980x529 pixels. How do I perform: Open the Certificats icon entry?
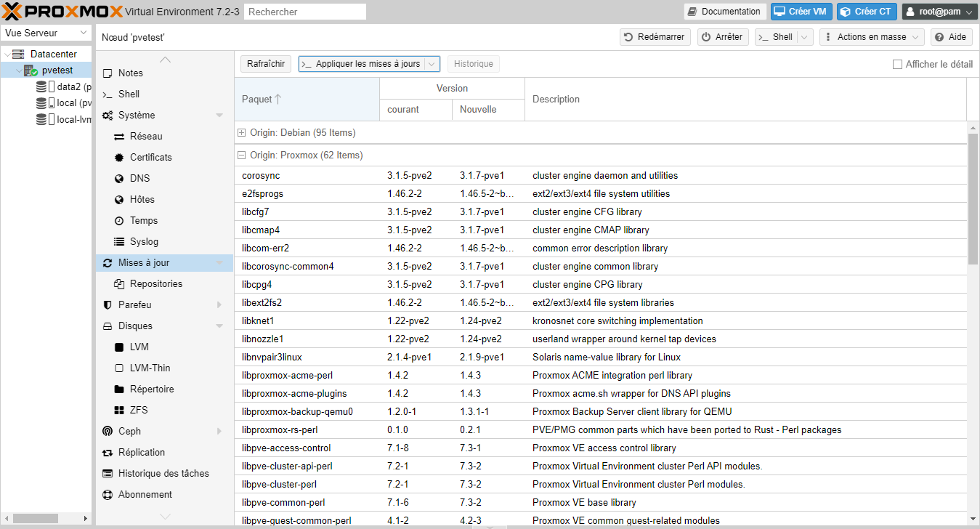pyautogui.click(x=119, y=157)
